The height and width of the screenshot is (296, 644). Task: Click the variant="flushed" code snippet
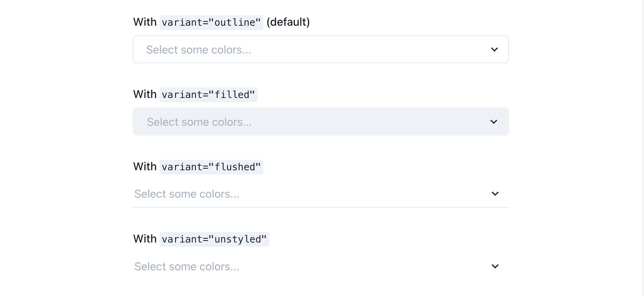(211, 166)
